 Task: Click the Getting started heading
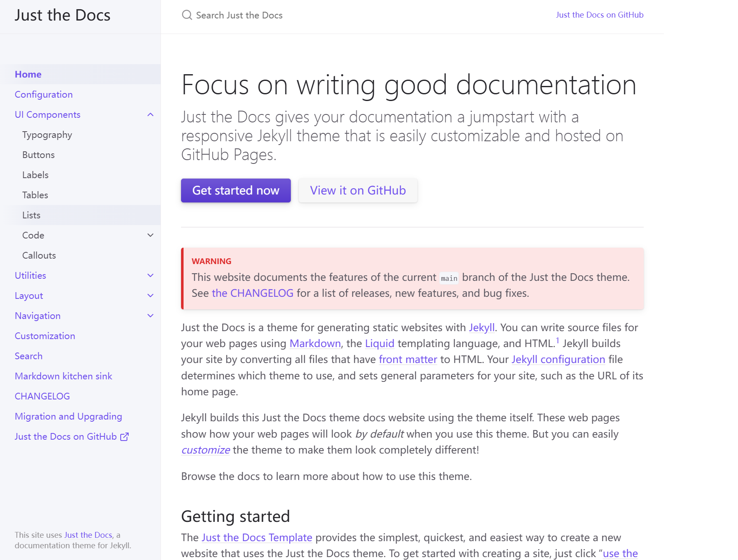coord(236,516)
